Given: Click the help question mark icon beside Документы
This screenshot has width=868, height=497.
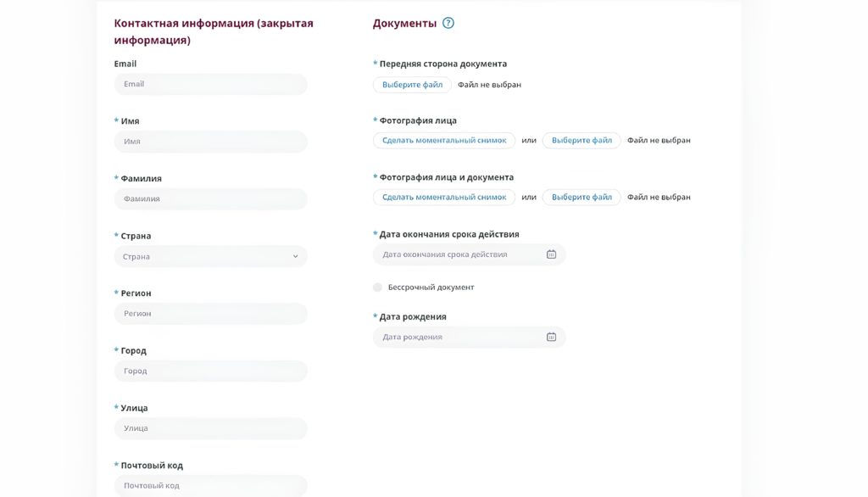Looking at the screenshot, I should click(x=448, y=23).
